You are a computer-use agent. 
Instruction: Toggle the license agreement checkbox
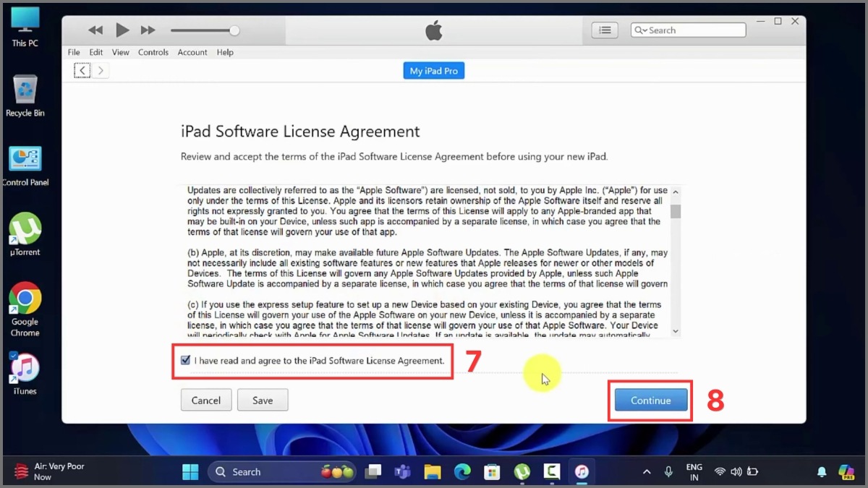186,360
